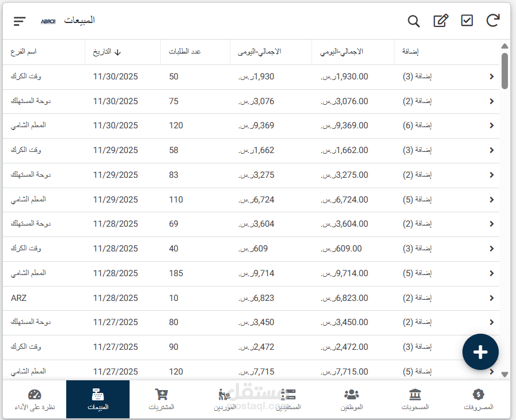Click the اسم الفرع column header
The image size is (516, 420).
(x=24, y=52)
